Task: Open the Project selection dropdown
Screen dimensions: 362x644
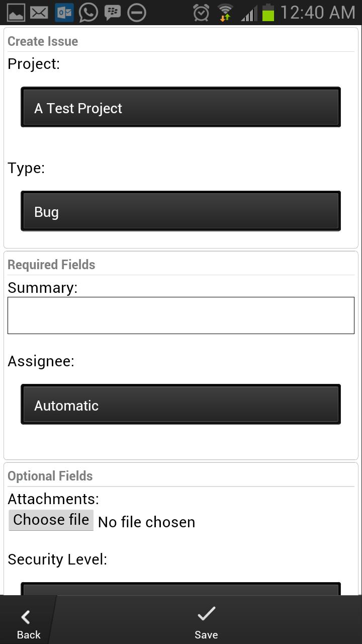Action: point(181,107)
